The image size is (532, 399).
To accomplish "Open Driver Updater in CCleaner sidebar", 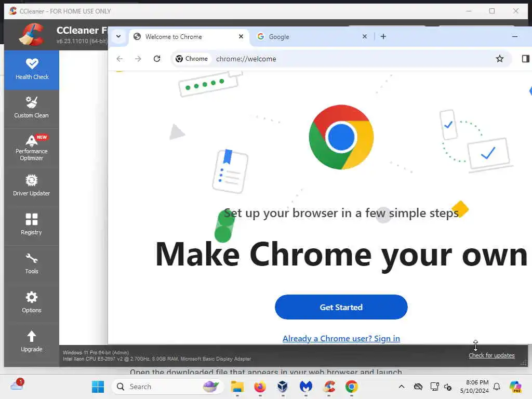I will [x=32, y=185].
